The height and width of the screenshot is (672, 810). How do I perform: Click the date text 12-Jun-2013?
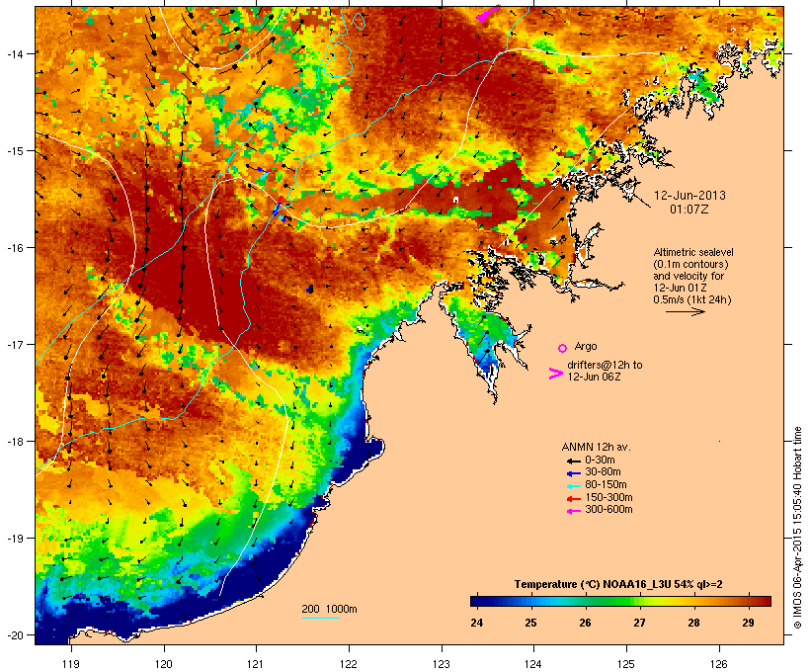689,196
